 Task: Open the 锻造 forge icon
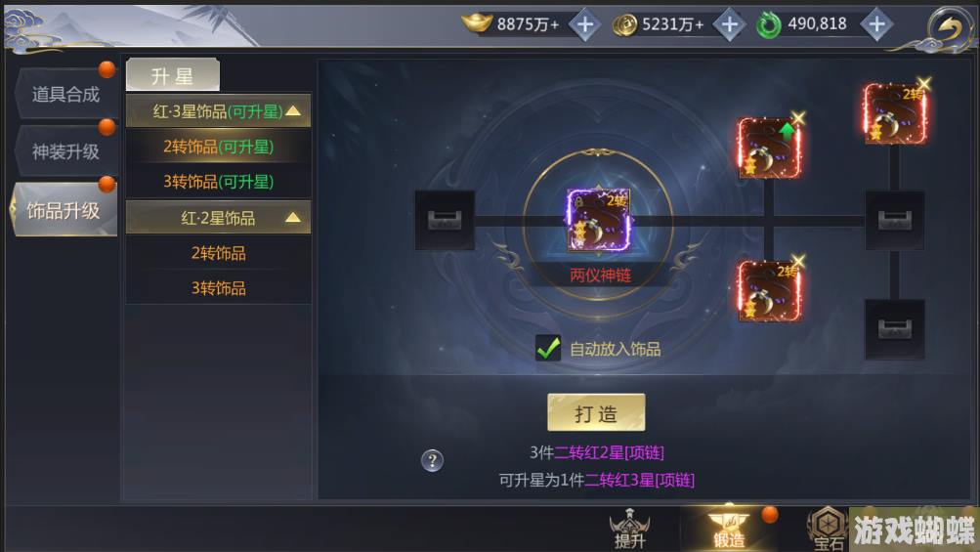point(729,530)
